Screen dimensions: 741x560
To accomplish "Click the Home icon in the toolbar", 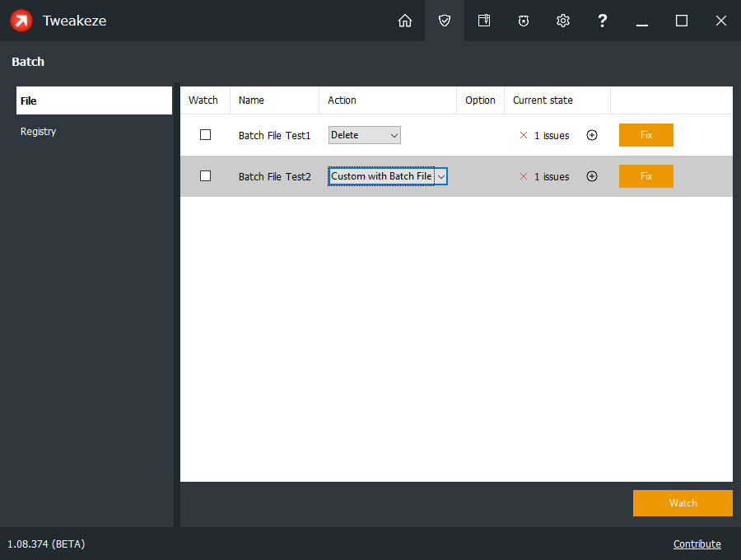I will coord(405,21).
